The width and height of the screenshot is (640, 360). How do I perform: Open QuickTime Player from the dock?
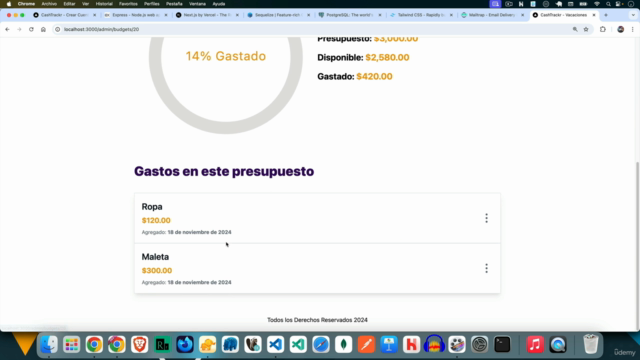click(558, 344)
